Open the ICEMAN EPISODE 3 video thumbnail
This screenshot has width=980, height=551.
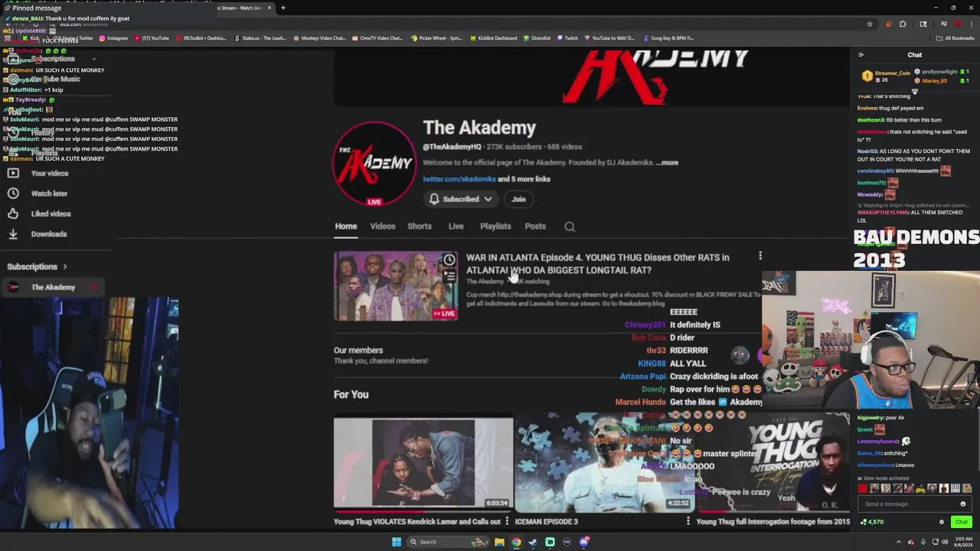pyautogui.click(x=605, y=464)
